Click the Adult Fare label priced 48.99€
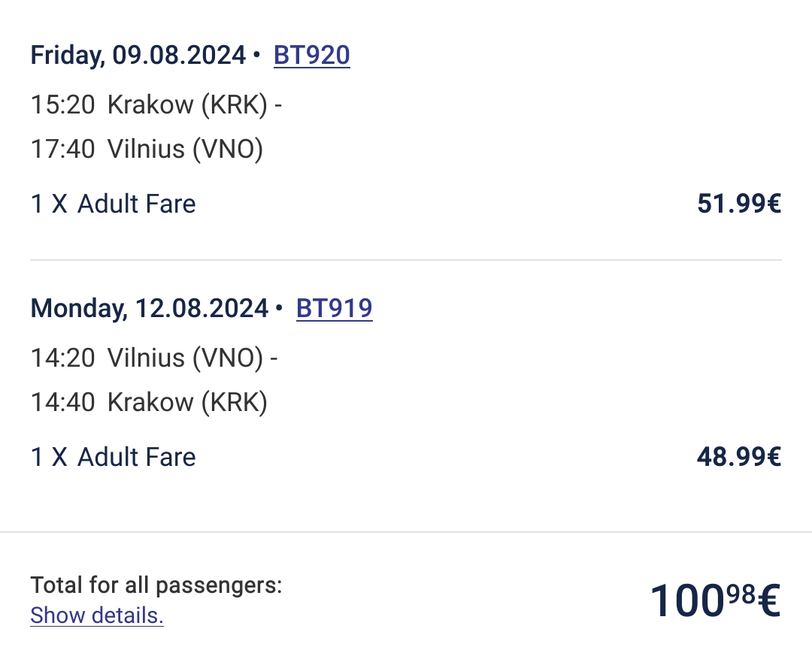Screen dimensions: 812x650 point(113,457)
